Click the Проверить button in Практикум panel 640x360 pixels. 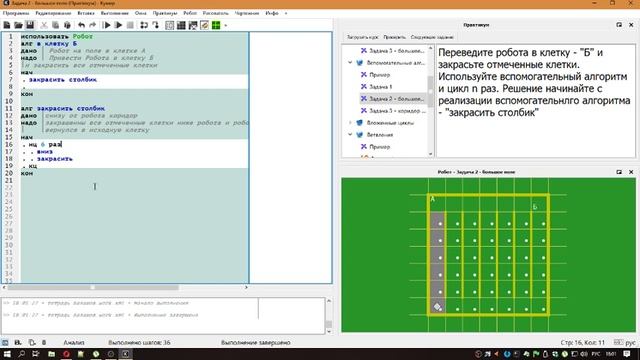click(395, 37)
